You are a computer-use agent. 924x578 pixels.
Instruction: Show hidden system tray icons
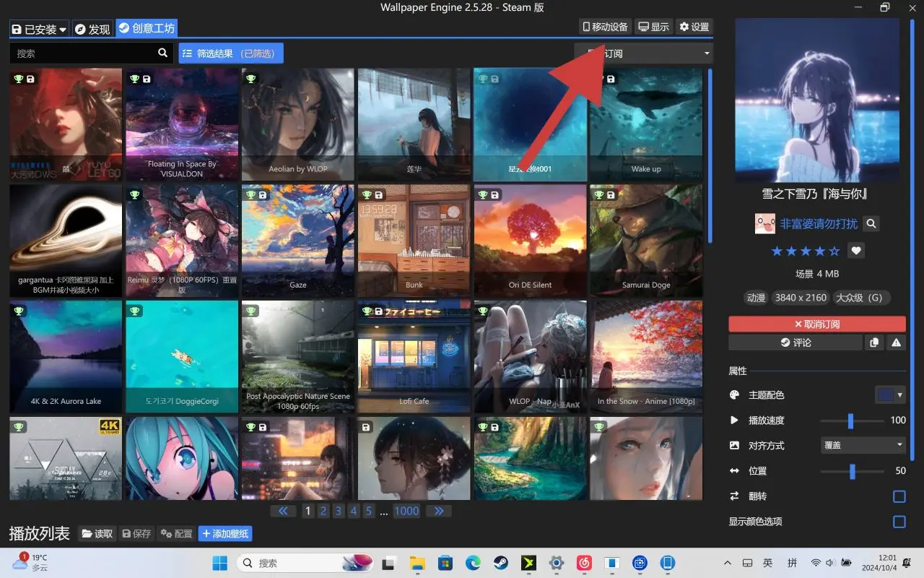pyautogui.click(x=728, y=563)
